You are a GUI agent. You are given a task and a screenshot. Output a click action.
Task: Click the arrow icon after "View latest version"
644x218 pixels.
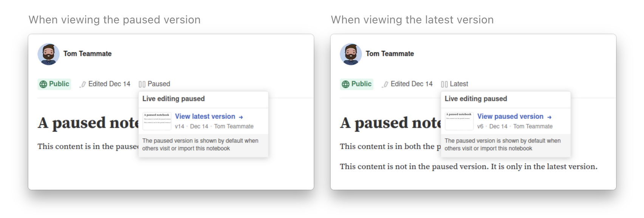(x=241, y=117)
